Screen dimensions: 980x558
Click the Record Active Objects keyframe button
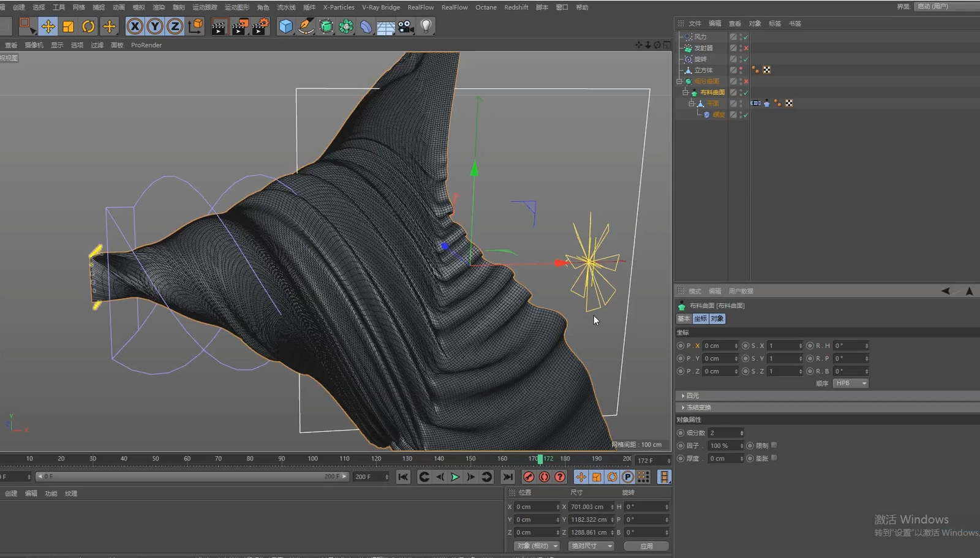[529, 477]
